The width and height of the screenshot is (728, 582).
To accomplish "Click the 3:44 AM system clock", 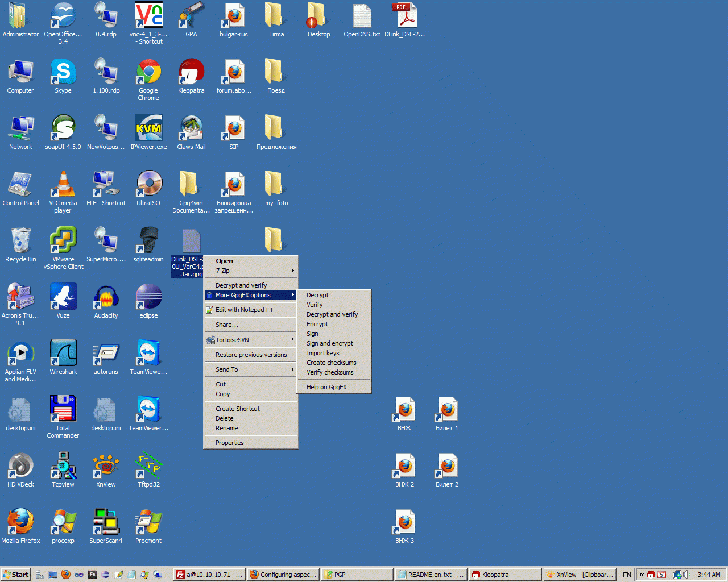I will tap(709, 575).
